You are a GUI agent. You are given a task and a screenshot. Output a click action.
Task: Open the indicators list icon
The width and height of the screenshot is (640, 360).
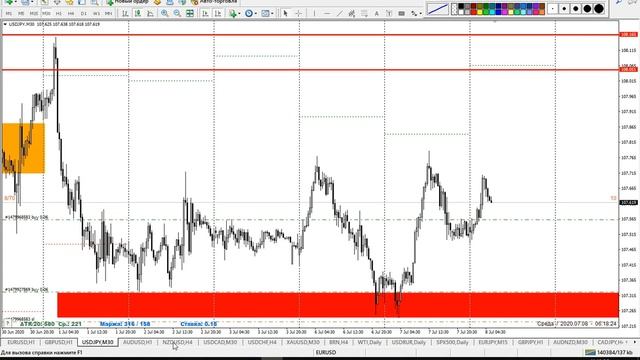233,13
